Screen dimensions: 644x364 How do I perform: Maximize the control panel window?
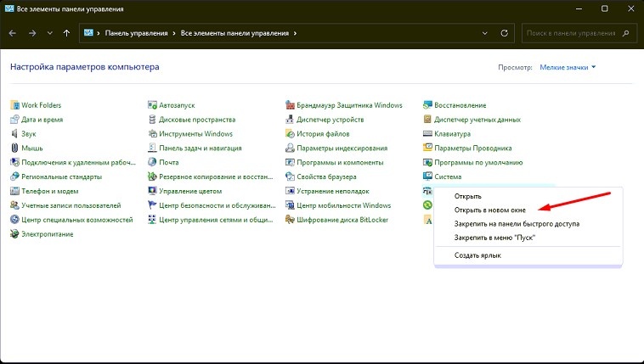click(605, 8)
